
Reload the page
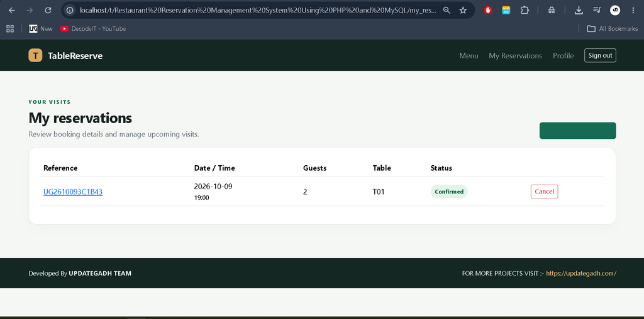pyautogui.click(x=48, y=10)
